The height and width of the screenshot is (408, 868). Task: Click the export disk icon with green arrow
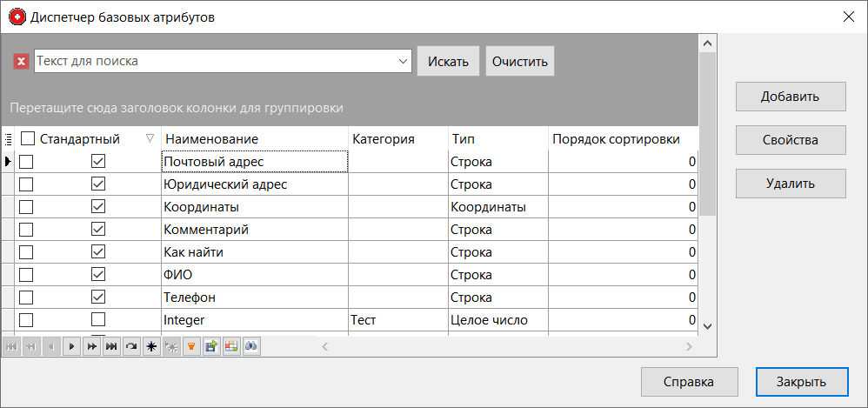(x=211, y=346)
